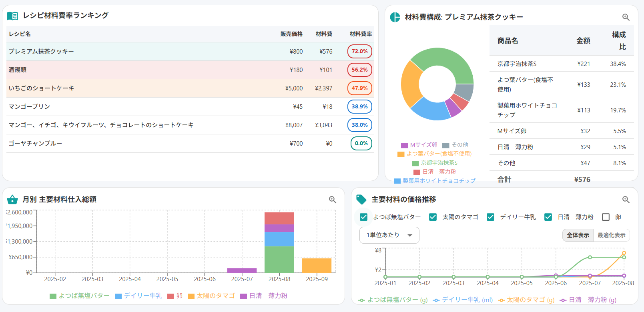Toggle 日清 薄力粉 in the pie legend

[435, 172]
